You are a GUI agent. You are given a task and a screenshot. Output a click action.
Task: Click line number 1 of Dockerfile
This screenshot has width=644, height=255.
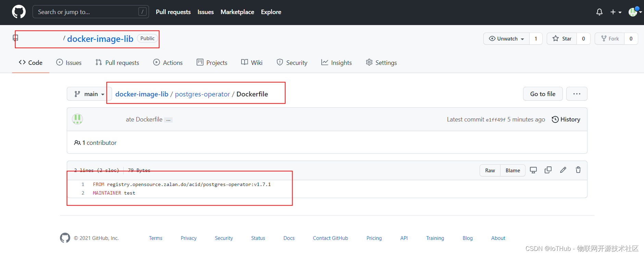coord(83,184)
